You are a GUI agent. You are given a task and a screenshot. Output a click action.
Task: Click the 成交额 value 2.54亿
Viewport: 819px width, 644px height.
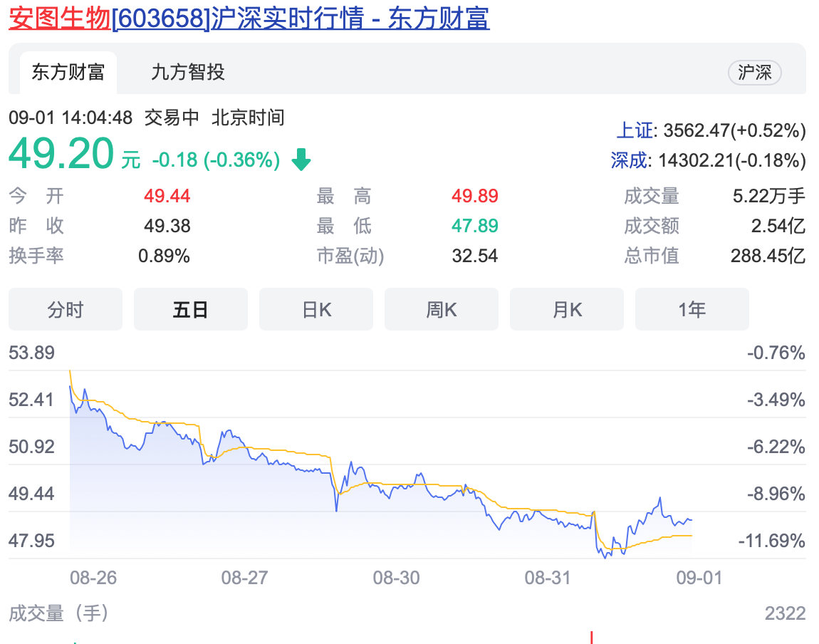click(778, 226)
